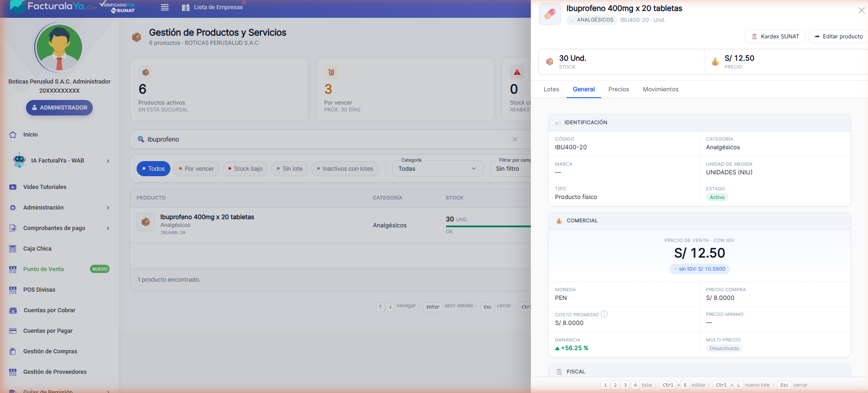The image size is (868, 393).
Task: Click the ADMINISTRADOR button
Action: (x=59, y=108)
